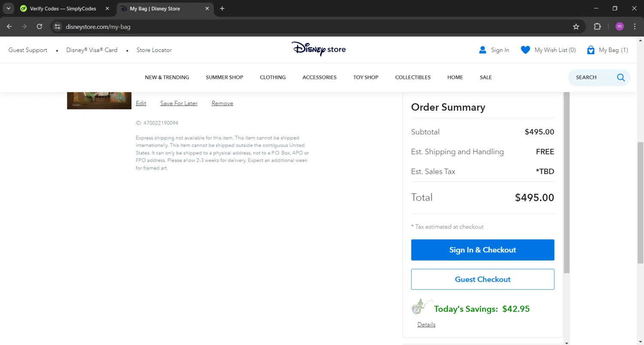Open Disney Visa Card link
The image size is (644, 345).
click(x=91, y=50)
